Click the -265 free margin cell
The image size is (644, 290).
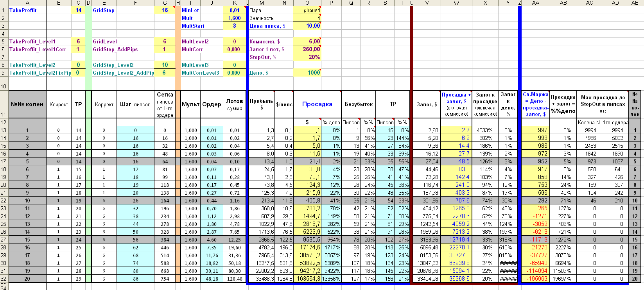point(536,208)
